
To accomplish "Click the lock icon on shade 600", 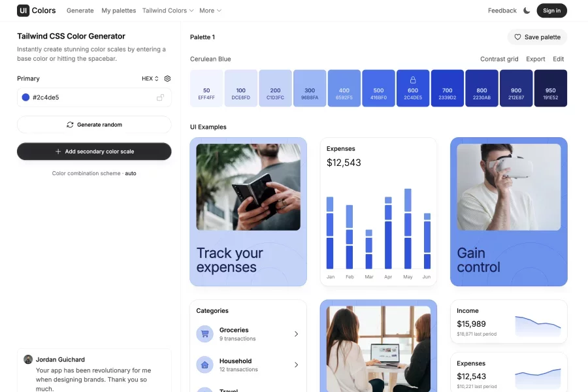I will pos(413,80).
